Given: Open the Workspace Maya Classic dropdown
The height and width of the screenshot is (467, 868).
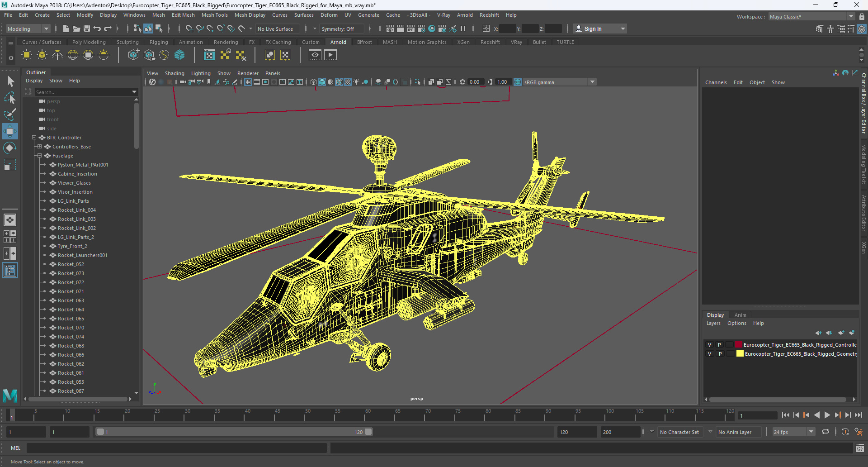Looking at the screenshot, I should pyautogui.click(x=811, y=16).
